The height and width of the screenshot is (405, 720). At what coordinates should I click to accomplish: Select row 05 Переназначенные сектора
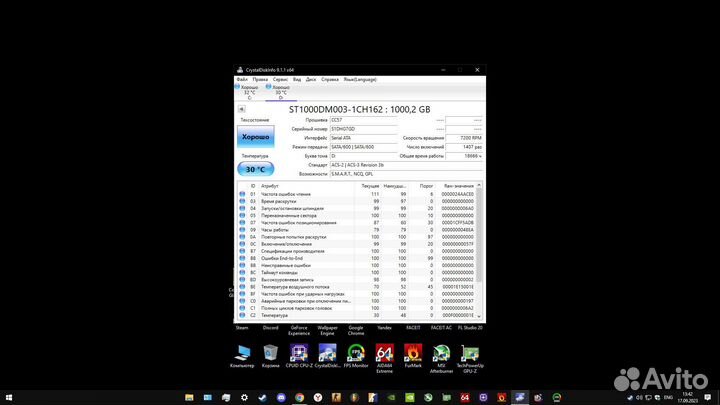point(356,215)
